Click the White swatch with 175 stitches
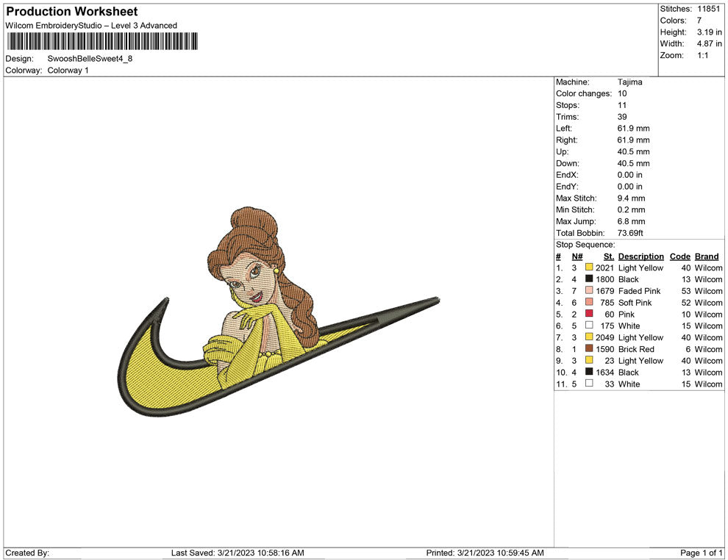The width and height of the screenshot is (728, 560). click(x=589, y=326)
